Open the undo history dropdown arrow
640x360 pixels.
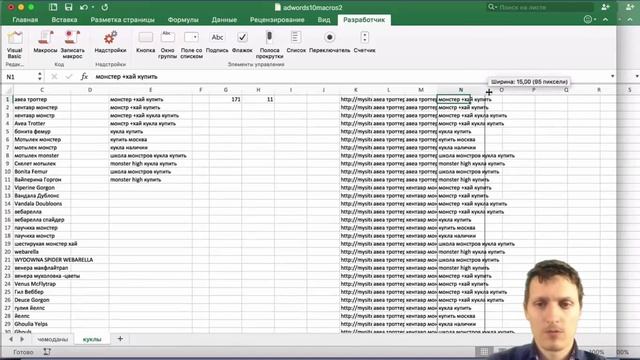coord(93,7)
